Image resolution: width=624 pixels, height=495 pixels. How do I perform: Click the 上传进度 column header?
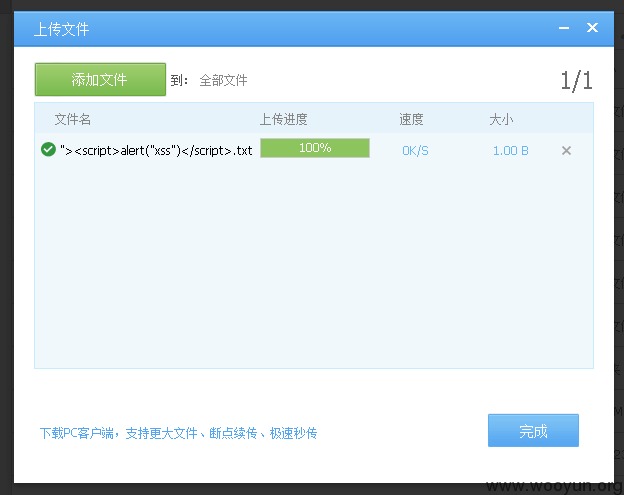[x=284, y=119]
